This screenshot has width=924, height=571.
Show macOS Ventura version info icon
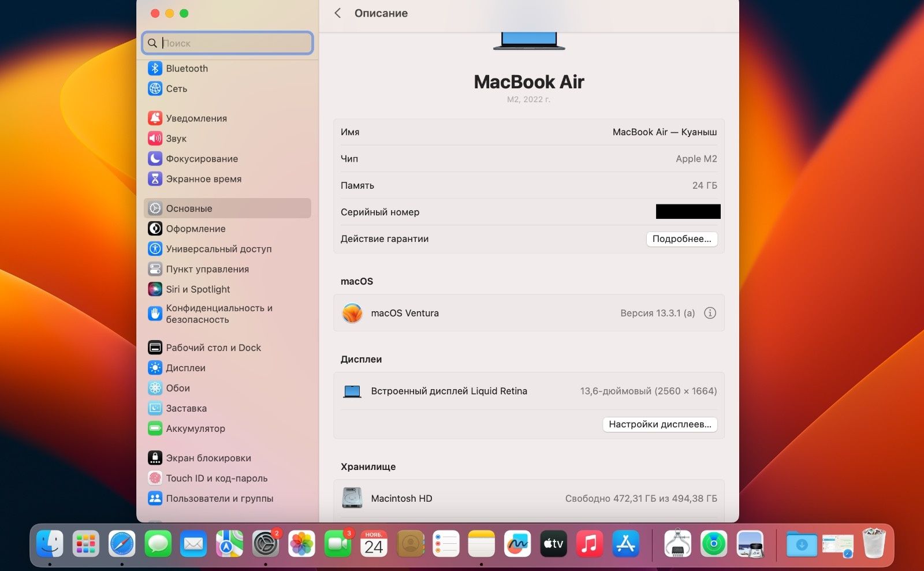(710, 312)
